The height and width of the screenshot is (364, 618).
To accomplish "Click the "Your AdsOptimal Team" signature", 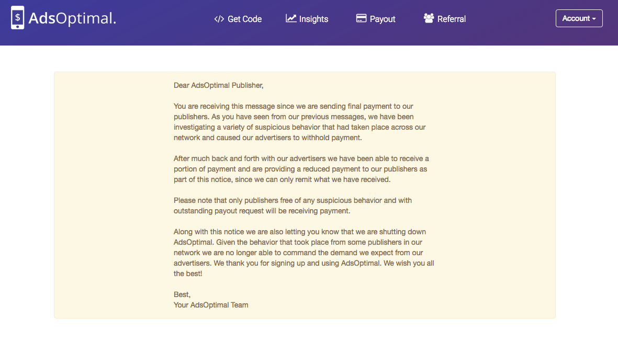I will click(211, 305).
